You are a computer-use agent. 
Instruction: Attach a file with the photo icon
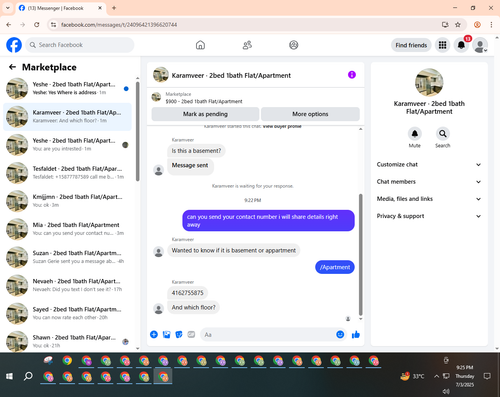[x=166, y=334]
